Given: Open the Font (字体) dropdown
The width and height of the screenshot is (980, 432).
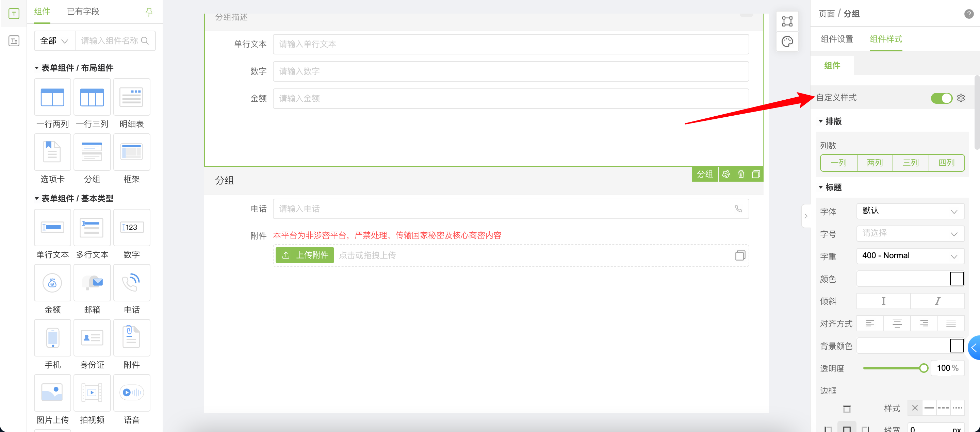Looking at the screenshot, I should (910, 211).
